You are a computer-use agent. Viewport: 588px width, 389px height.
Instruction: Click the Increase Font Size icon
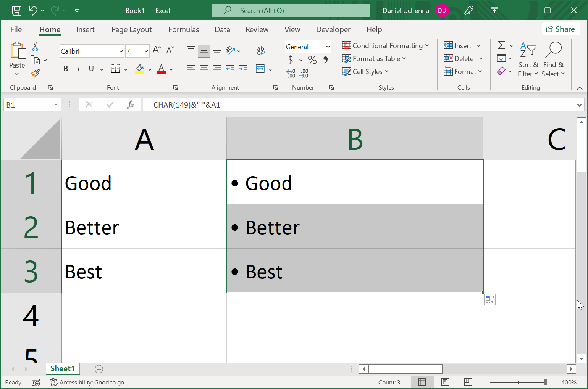pyautogui.click(x=157, y=50)
